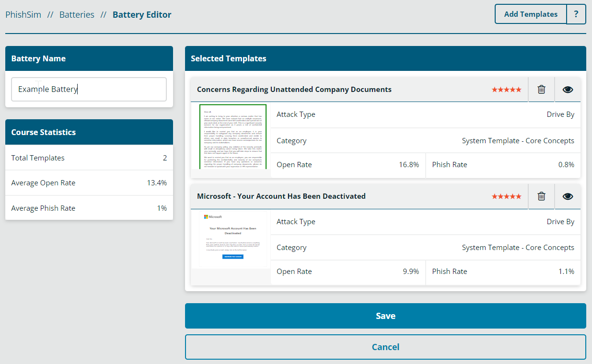The width and height of the screenshot is (592, 364).
Task: Click star rating of Microsoft template
Action: [x=506, y=196]
